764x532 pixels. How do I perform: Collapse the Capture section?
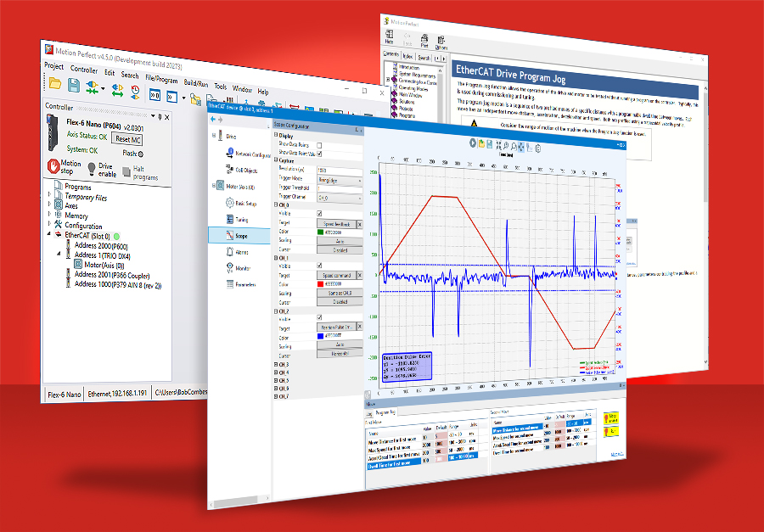[276, 160]
